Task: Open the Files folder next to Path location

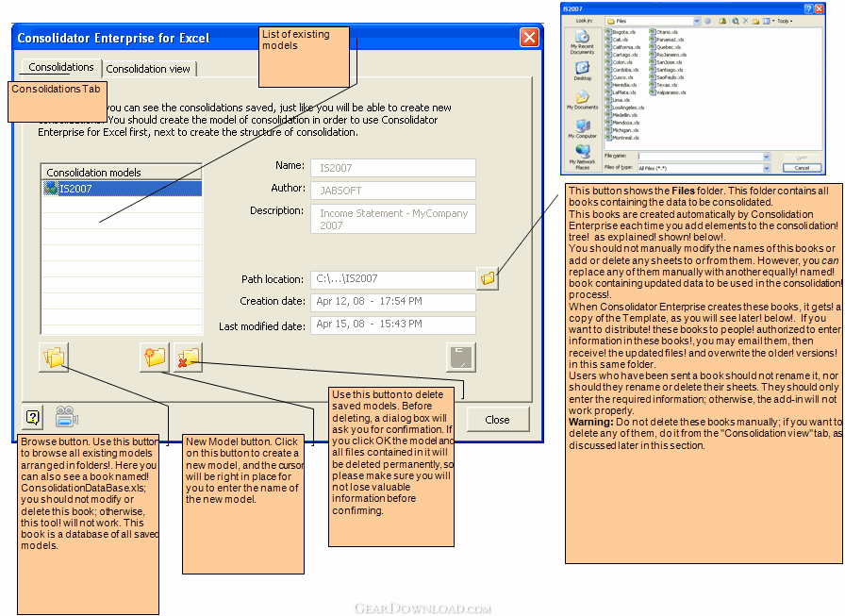Action: pyautogui.click(x=488, y=278)
